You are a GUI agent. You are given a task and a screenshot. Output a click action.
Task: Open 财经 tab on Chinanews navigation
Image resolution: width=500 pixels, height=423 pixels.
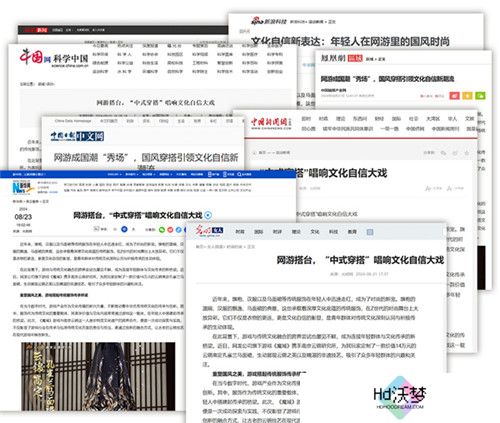point(379,119)
